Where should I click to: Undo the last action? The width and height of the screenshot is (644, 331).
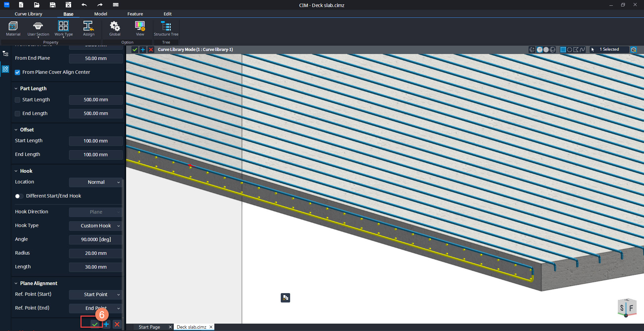point(84,5)
